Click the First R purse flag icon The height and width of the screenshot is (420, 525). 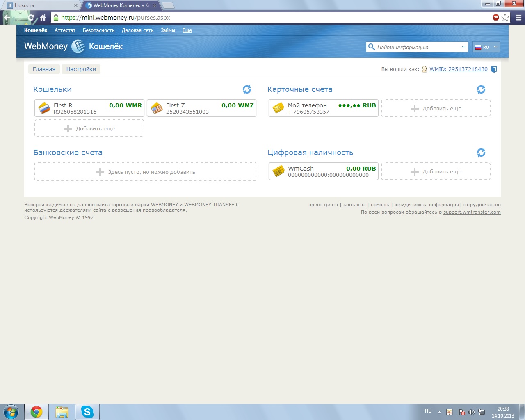(x=44, y=108)
